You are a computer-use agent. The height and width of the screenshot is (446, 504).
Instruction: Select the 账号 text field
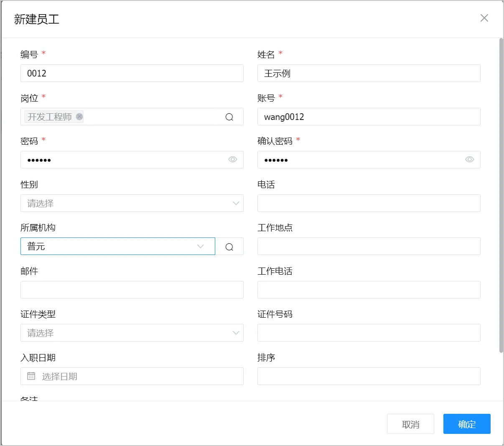tap(368, 117)
